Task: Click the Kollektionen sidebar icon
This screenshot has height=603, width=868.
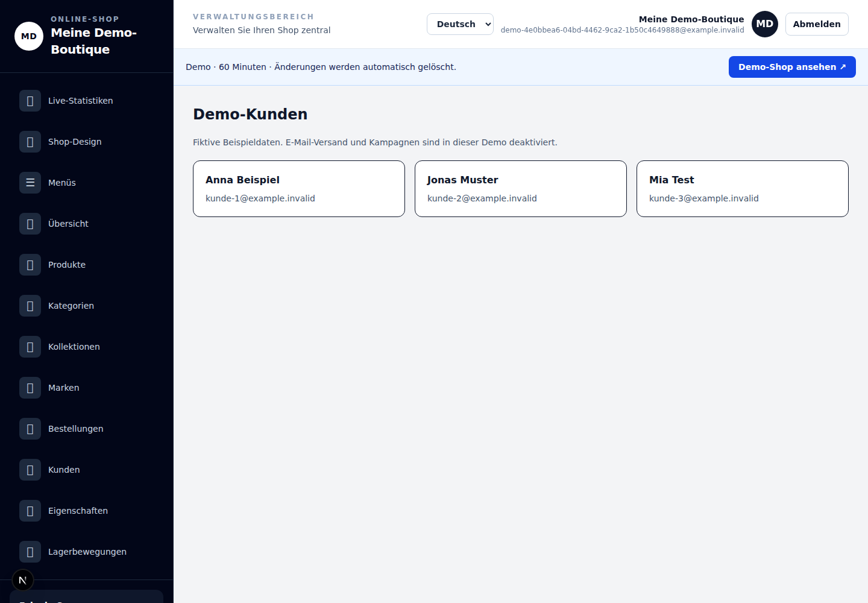Action: pos(30,347)
